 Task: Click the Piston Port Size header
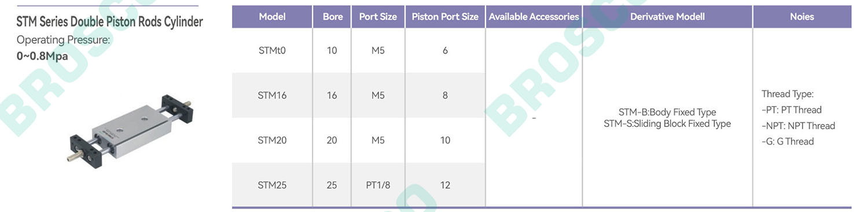click(445, 17)
